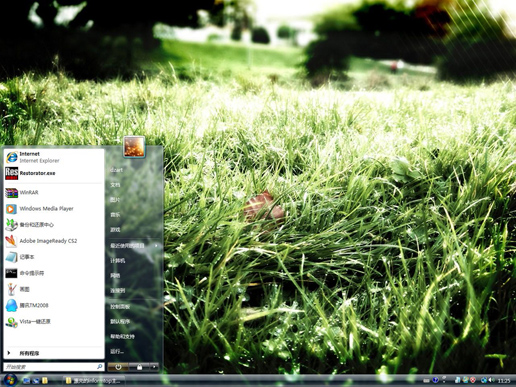Click the red security shield tray icon
The width and height of the screenshot is (516, 387).
(473, 380)
